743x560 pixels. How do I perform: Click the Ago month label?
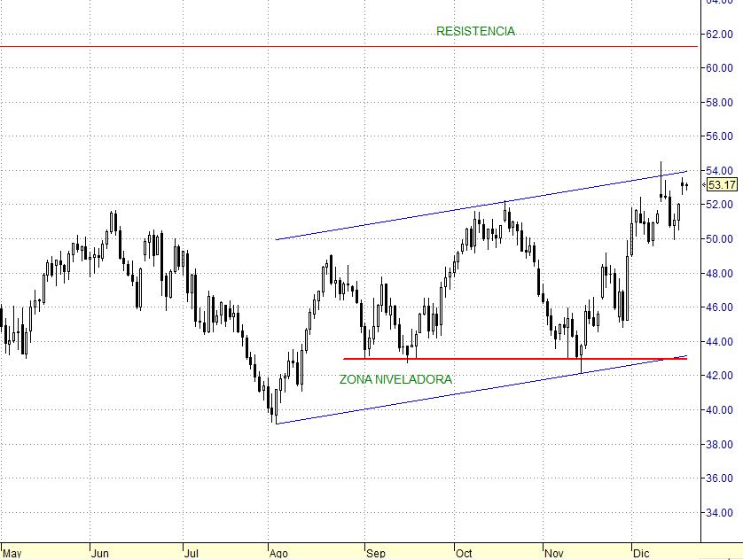(278, 554)
